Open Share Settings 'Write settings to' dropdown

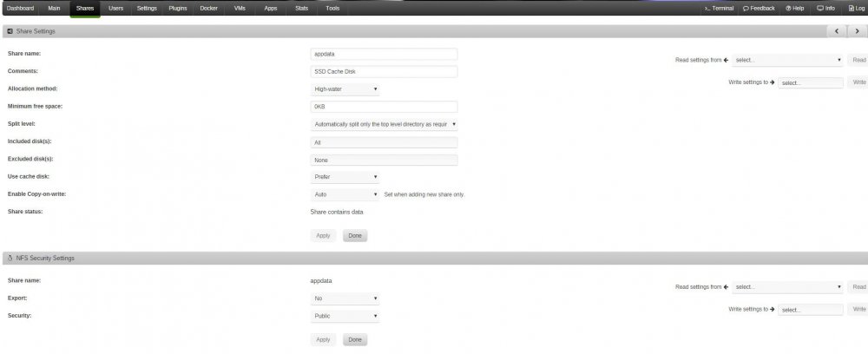pyautogui.click(x=811, y=82)
